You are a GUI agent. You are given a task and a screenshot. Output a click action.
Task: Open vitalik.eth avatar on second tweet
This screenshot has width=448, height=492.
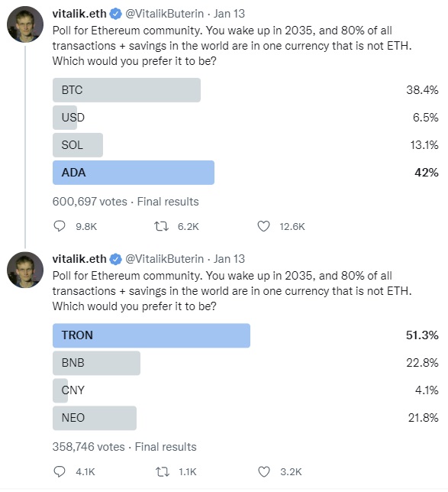pyautogui.click(x=25, y=270)
